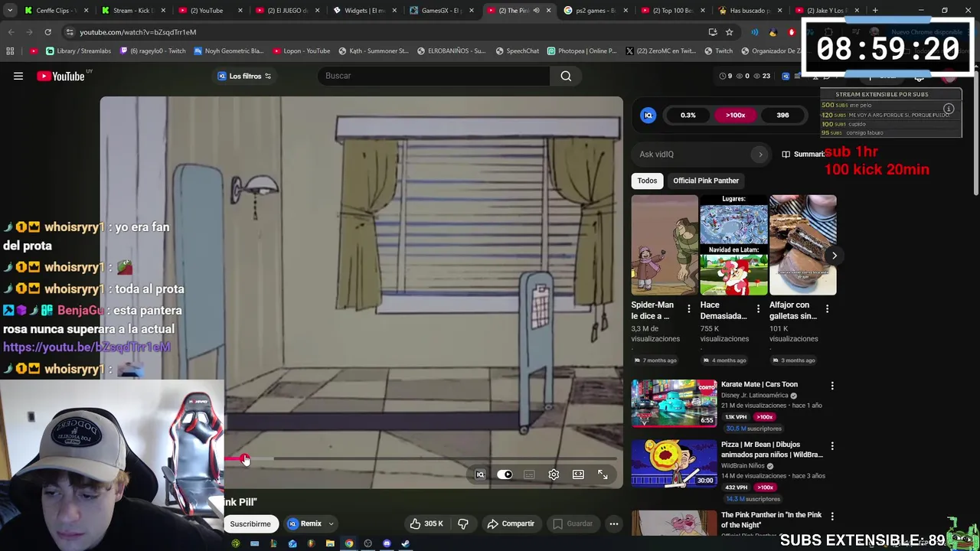Select the 'Official Pink Panther' filter chip

pyautogui.click(x=706, y=181)
